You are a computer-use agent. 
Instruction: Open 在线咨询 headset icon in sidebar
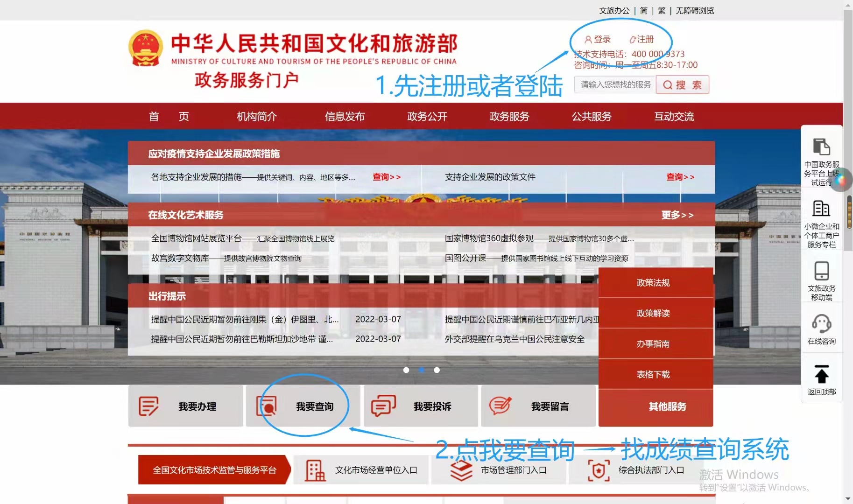click(821, 323)
